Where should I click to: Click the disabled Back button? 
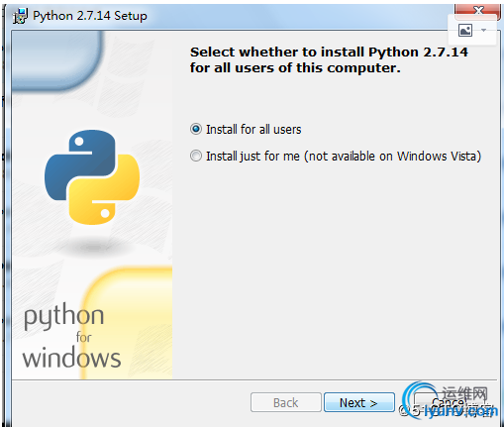[x=286, y=402]
